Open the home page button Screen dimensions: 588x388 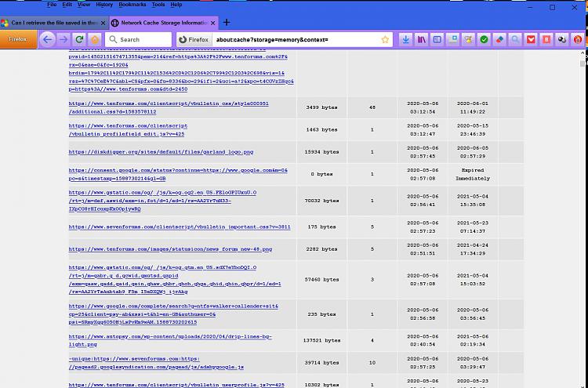[95, 39]
